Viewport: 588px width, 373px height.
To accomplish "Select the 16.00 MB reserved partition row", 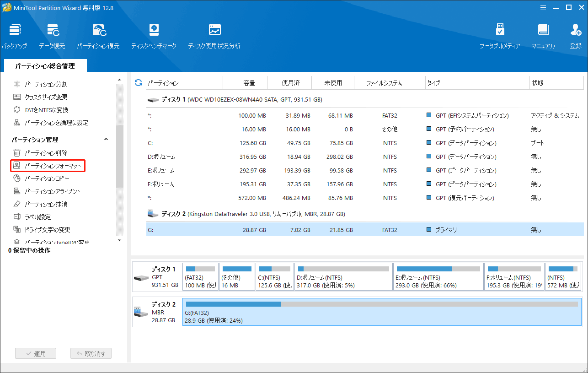I will tap(365, 129).
